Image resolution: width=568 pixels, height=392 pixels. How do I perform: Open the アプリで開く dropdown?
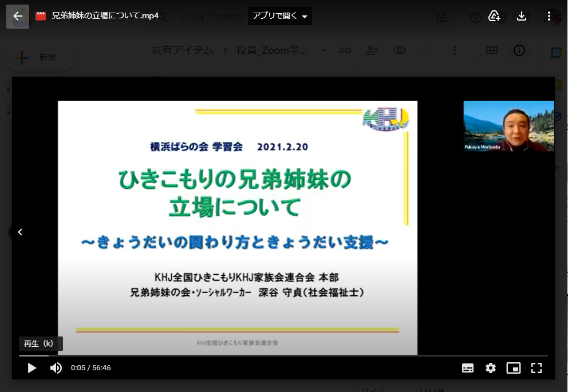pos(279,16)
